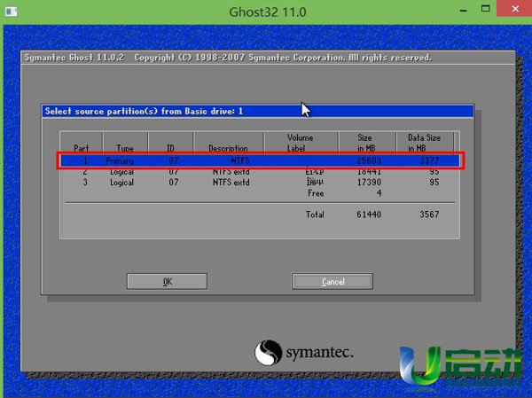Maximize the Ghost32 11.0 window
Screen dimensions: 532x398
pyautogui.click(x=486, y=9)
